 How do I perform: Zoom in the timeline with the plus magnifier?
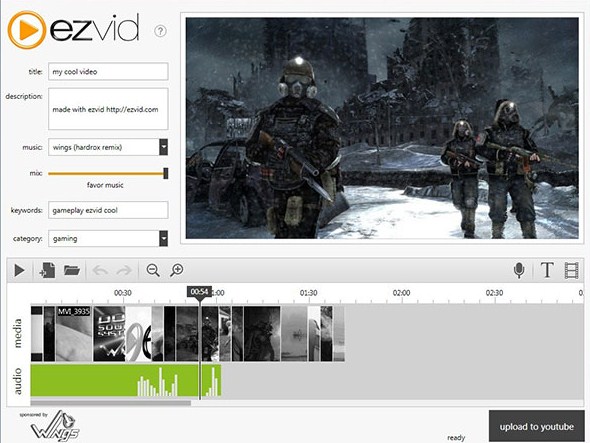click(176, 270)
